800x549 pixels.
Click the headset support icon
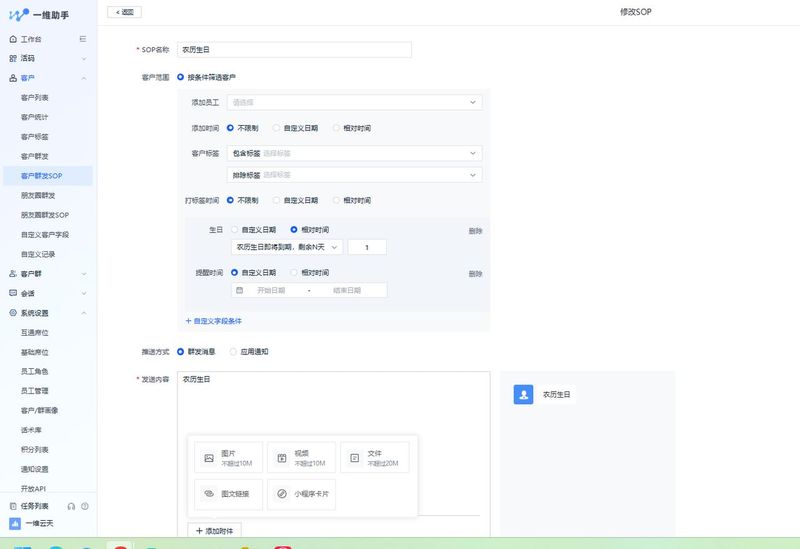(71, 506)
